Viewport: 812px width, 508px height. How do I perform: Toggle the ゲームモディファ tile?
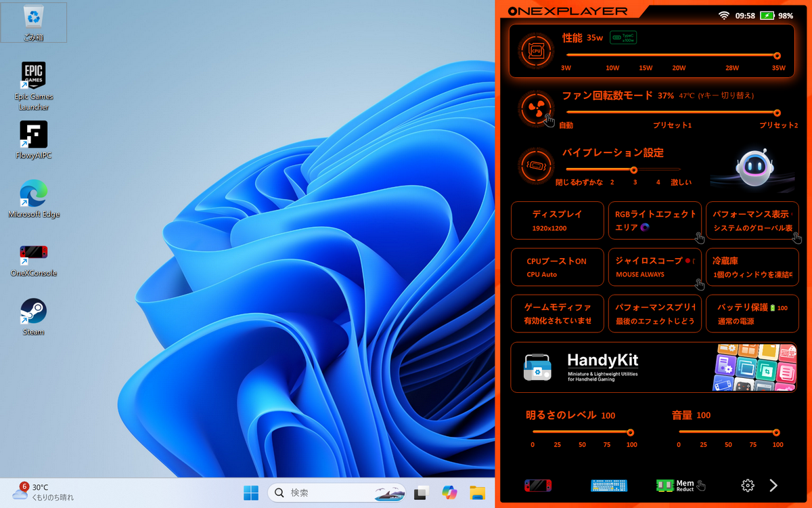[x=558, y=314]
